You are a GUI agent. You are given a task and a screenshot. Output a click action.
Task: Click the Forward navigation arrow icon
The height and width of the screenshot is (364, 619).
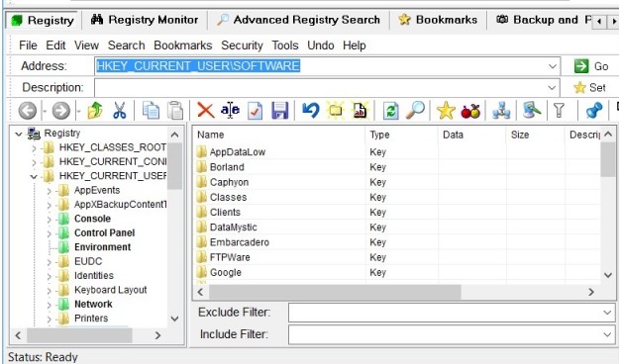click(61, 111)
